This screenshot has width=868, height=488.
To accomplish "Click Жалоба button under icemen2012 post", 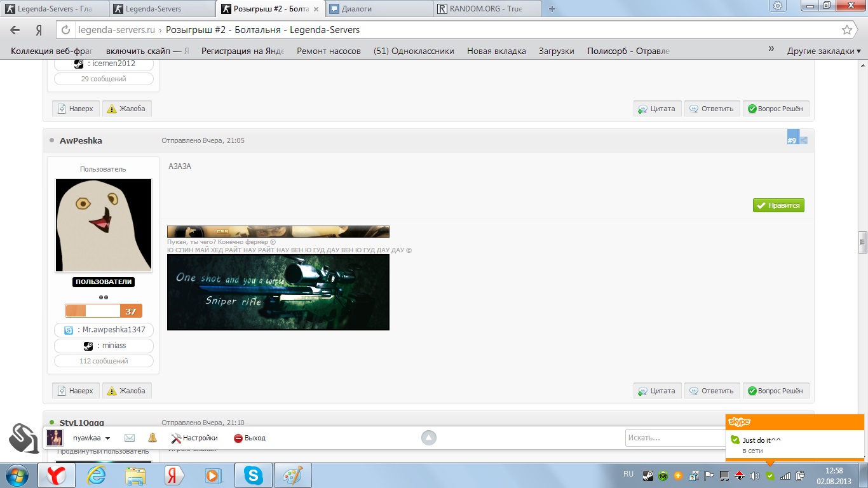I will click(x=127, y=109).
